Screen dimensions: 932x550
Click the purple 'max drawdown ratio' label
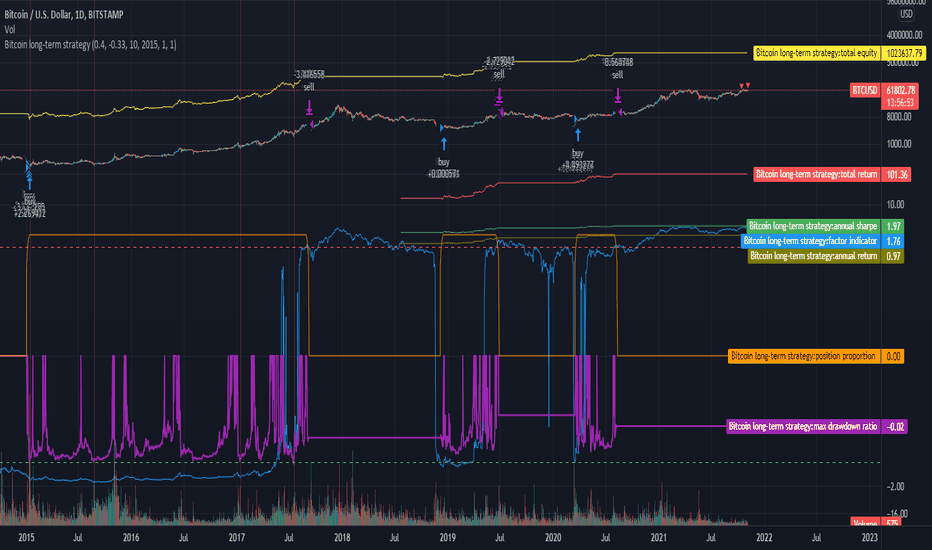coord(803,426)
